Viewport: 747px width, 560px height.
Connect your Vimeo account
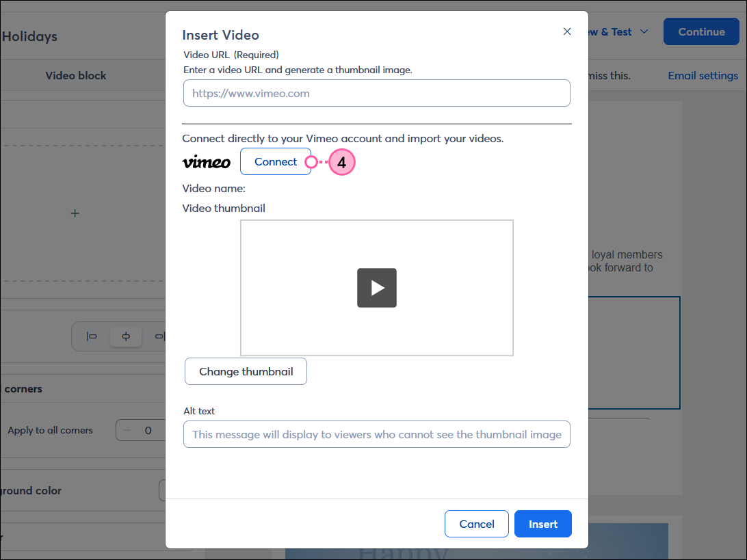pos(276,162)
